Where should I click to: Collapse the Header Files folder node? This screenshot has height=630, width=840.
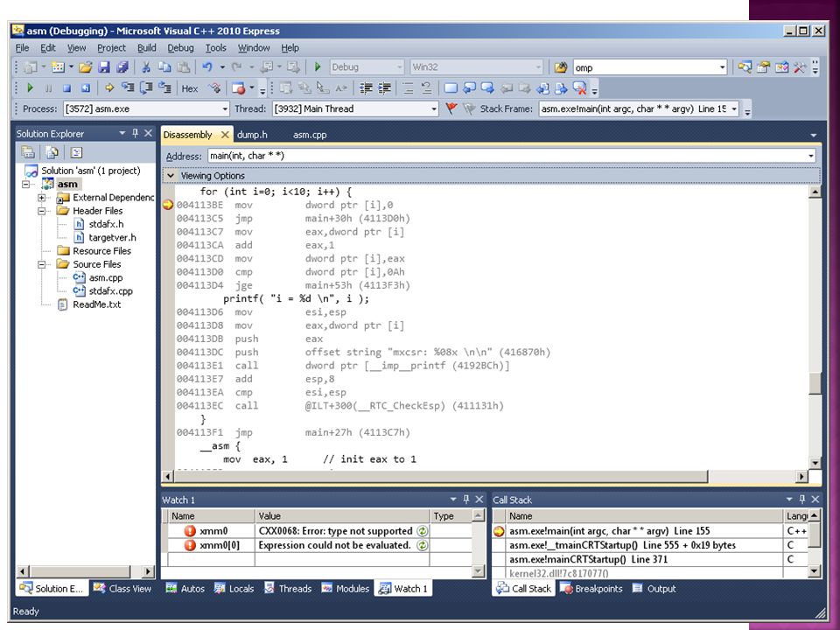coord(41,211)
